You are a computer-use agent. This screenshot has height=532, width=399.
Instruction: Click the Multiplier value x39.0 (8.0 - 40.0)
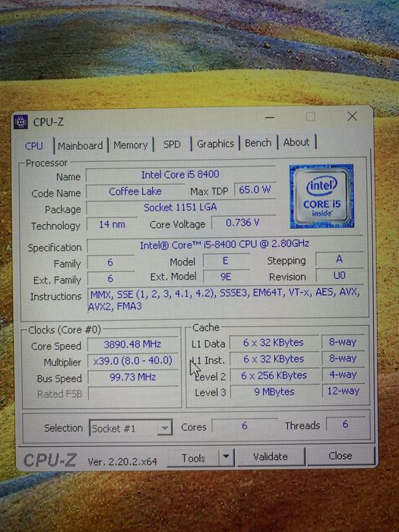133,361
